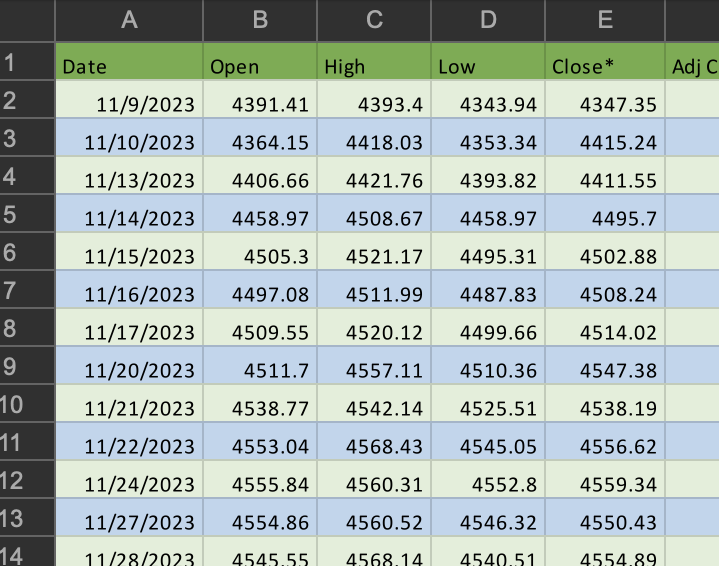Select column B header
Screen dimensions: 719x566
[x=260, y=20]
